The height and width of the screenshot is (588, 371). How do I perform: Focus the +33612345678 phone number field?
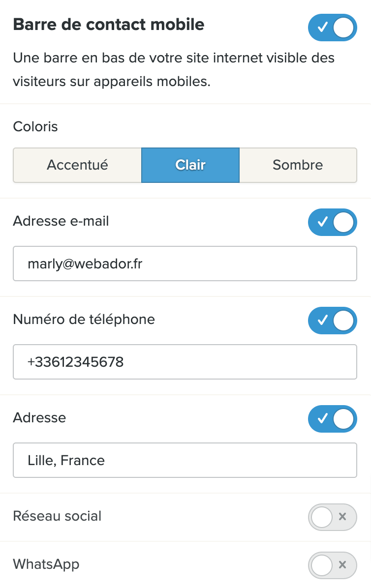coord(185,362)
